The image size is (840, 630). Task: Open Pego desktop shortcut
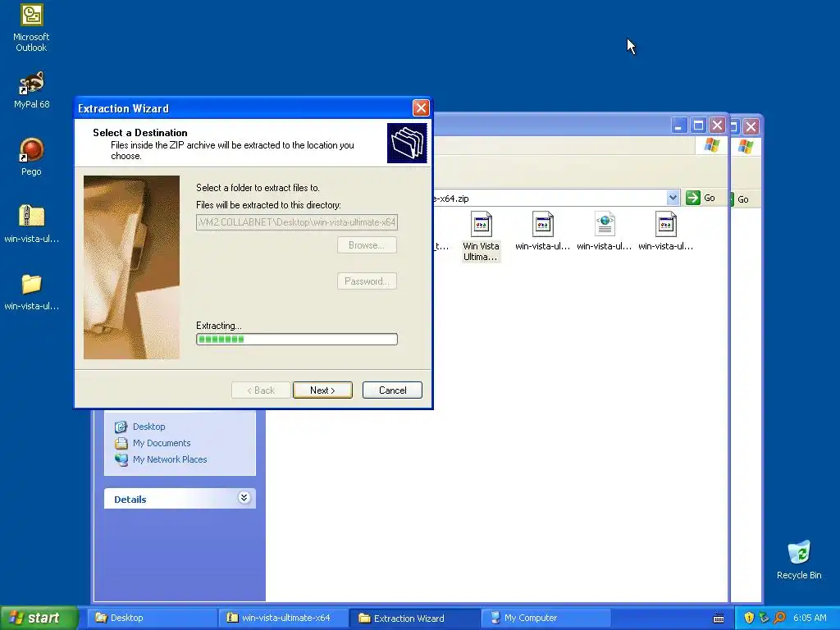coord(31,157)
